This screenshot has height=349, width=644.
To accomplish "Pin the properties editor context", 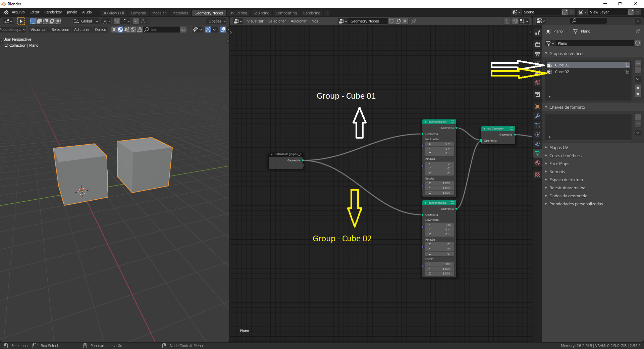I will (638, 31).
